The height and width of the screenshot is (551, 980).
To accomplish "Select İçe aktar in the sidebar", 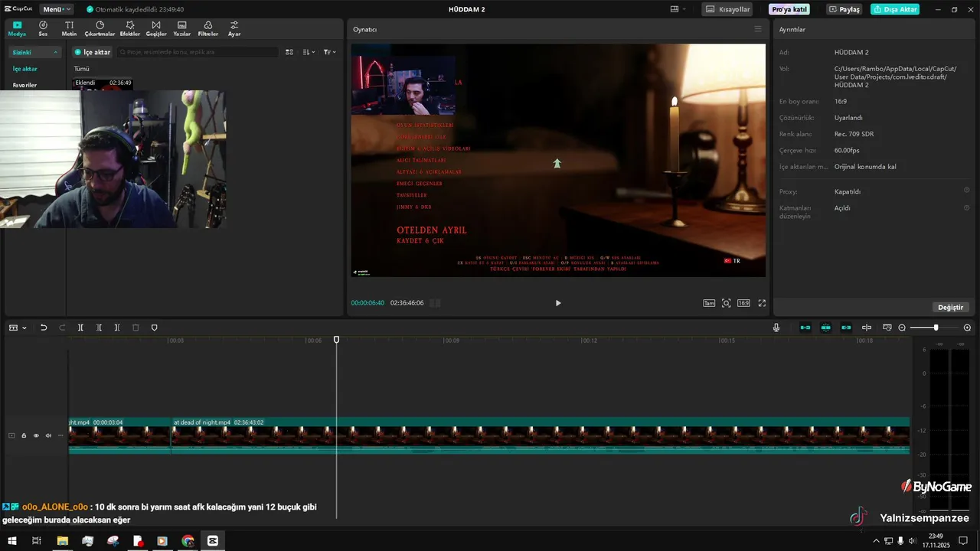I will (24, 69).
